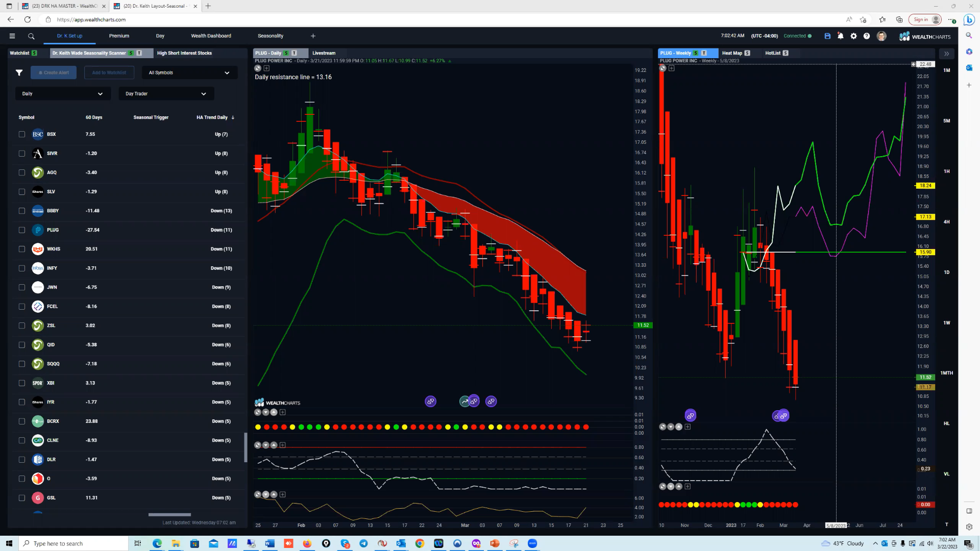The image size is (980, 551).
Task: Expand the down-arrow control on the oscillator pane
Action: (x=266, y=445)
